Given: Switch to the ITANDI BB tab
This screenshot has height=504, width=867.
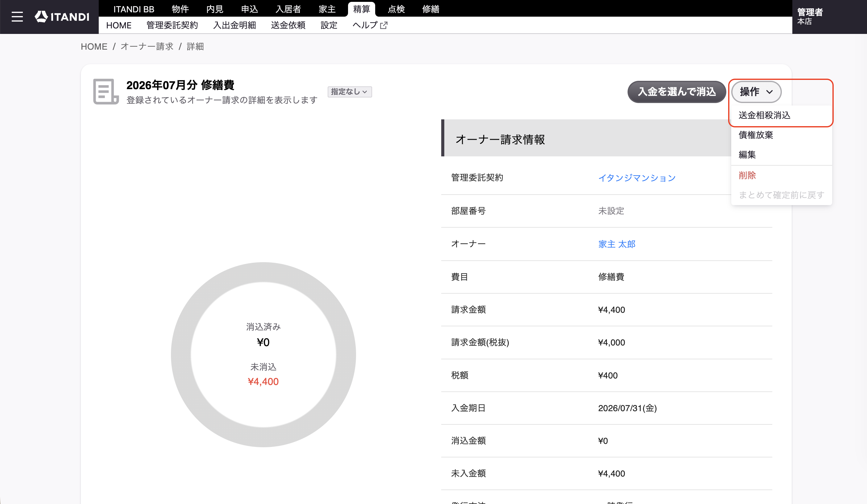Looking at the screenshot, I should coord(134,9).
